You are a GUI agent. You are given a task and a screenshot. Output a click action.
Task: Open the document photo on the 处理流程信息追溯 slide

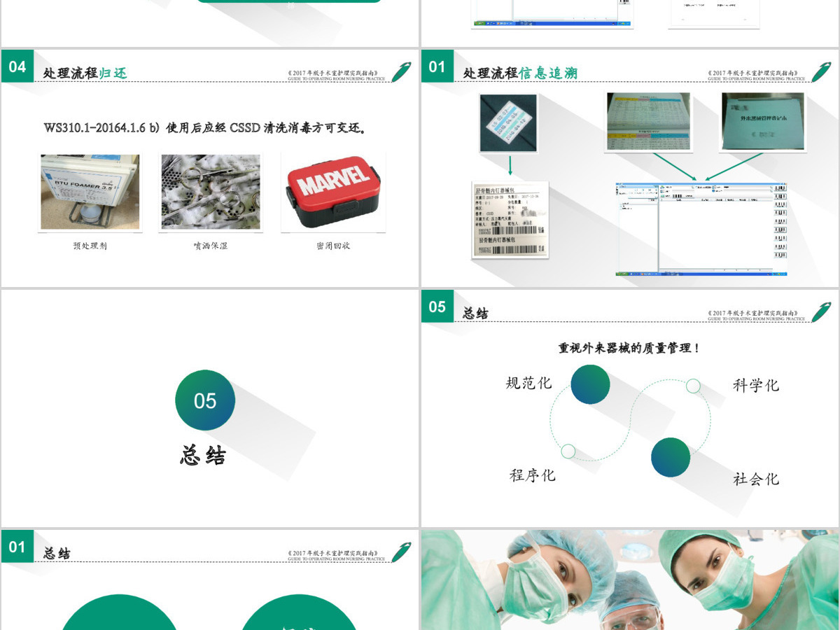(763, 121)
